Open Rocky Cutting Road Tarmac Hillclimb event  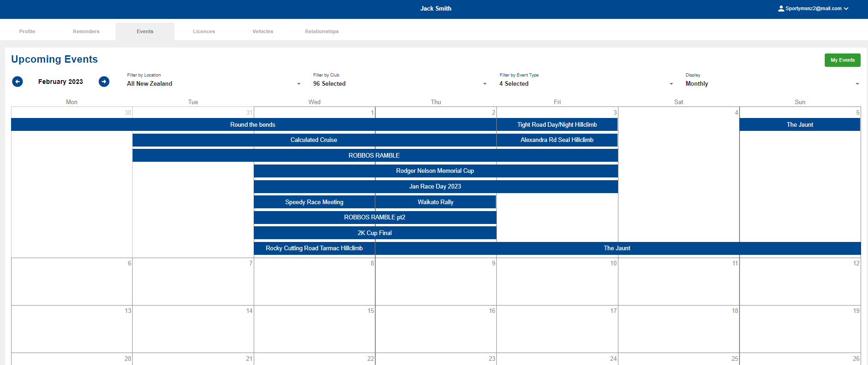click(314, 248)
